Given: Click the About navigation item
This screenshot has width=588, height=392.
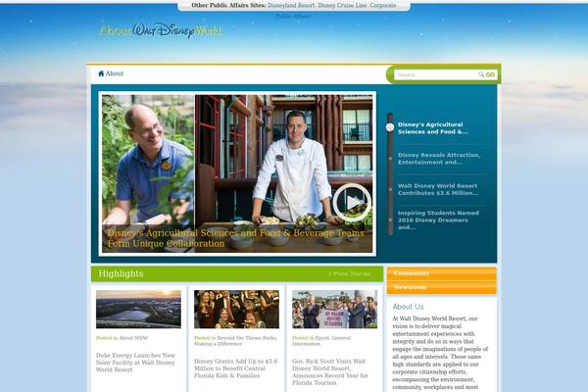Looking at the screenshot, I should point(115,73).
